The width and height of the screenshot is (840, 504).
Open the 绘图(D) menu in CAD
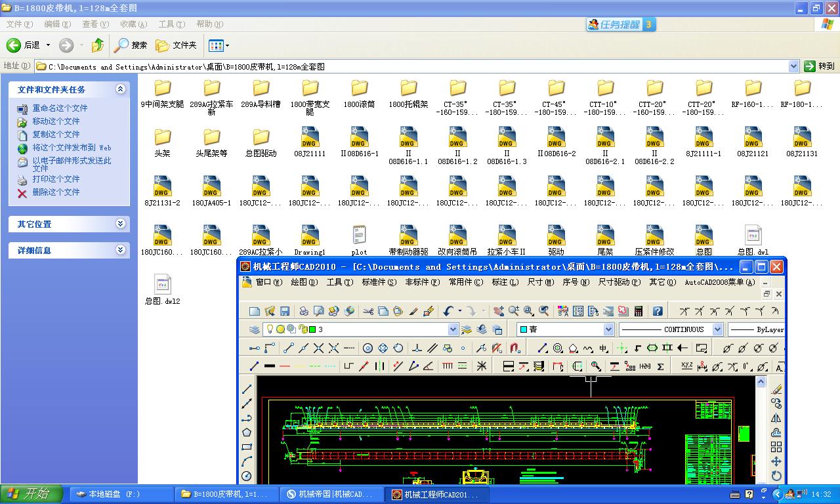(304, 282)
